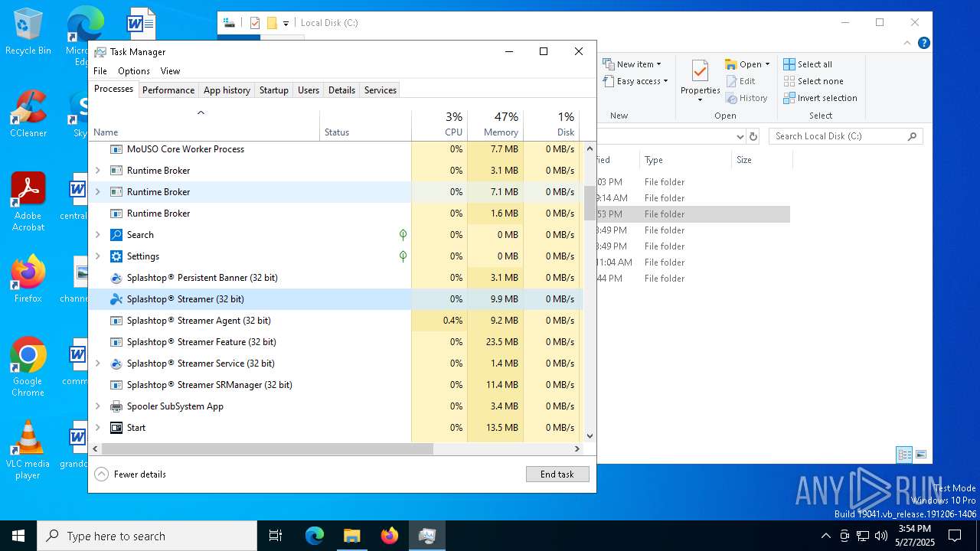This screenshot has width=980, height=551.
Task: Click Invert selection in File Explorer
Action: (820, 98)
